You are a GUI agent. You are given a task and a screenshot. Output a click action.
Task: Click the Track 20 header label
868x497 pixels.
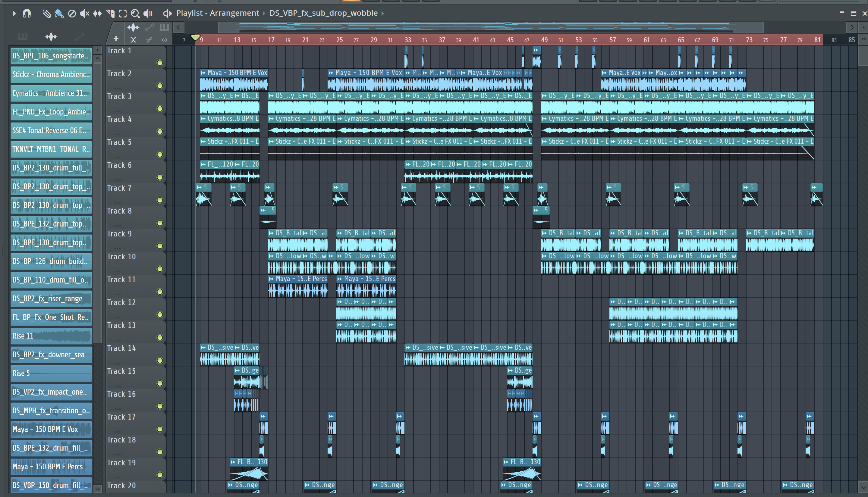(121, 485)
